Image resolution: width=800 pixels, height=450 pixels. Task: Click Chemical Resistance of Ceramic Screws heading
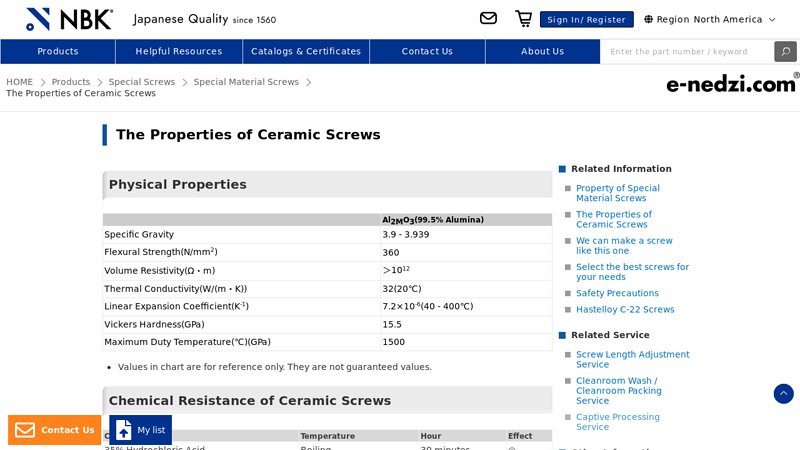250,401
